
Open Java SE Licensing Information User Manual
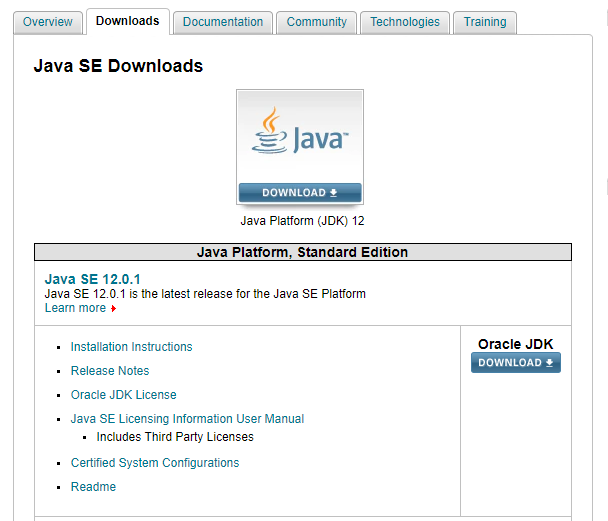click(187, 419)
